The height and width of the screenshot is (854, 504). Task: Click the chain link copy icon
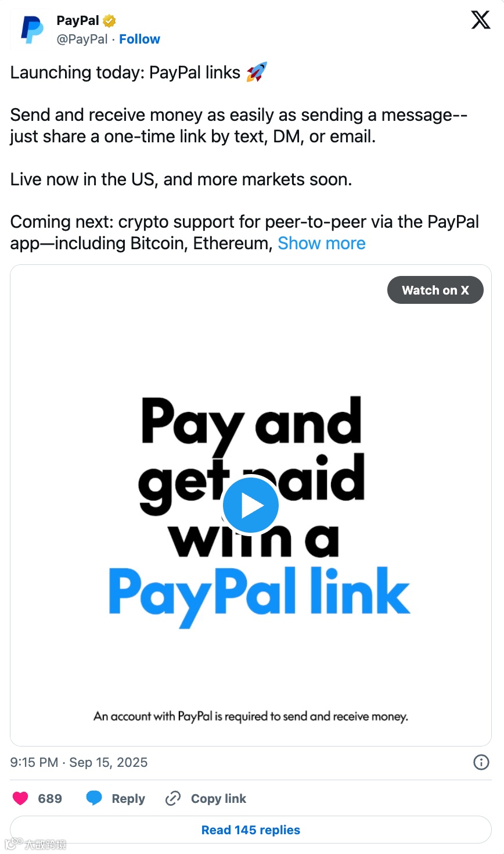[x=173, y=798]
